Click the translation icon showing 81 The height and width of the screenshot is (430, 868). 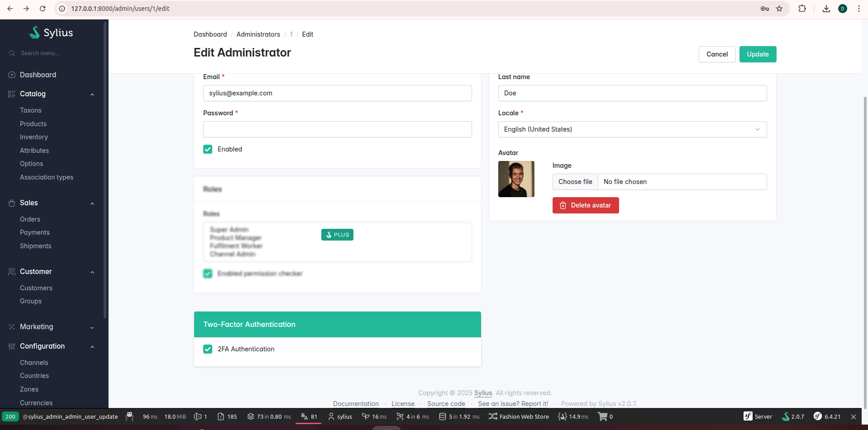[309, 416]
